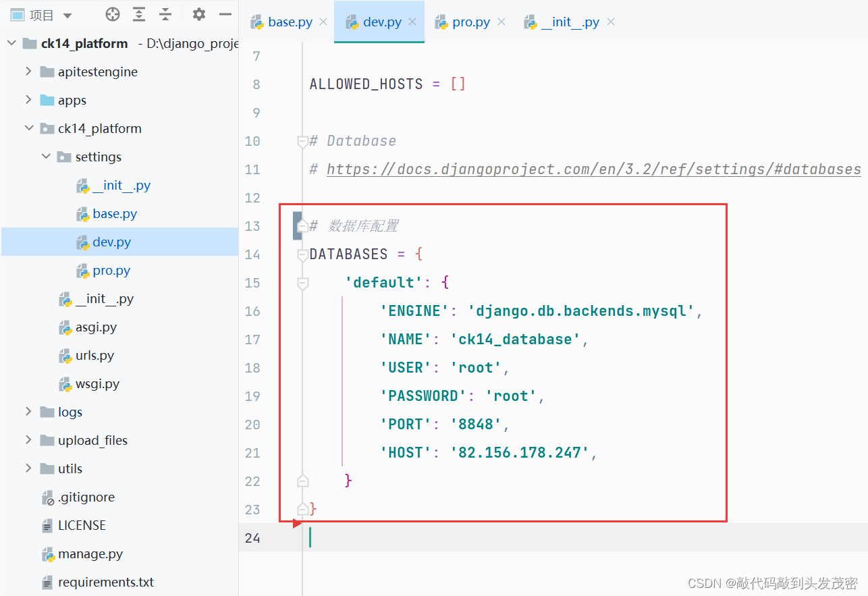This screenshot has height=596, width=868.
Task: Expand the logs folder
Action: coord(28,412)
